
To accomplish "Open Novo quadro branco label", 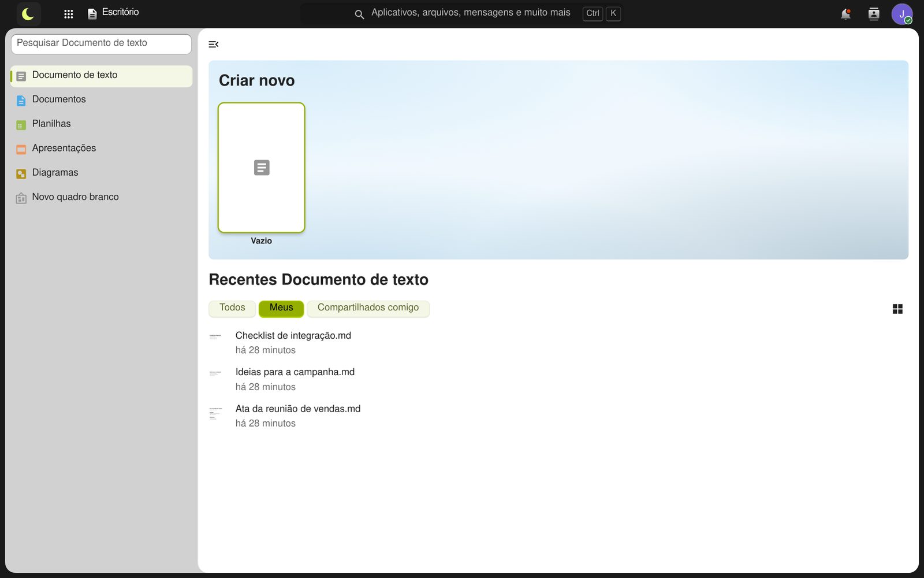I will (76, 197).
